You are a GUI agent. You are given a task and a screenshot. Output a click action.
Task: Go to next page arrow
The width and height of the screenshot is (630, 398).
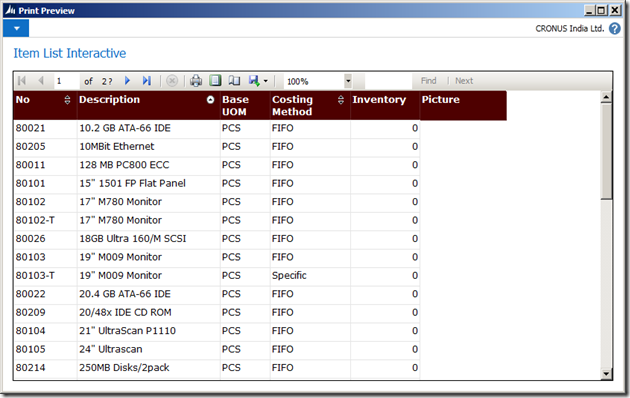pos(127,81)
